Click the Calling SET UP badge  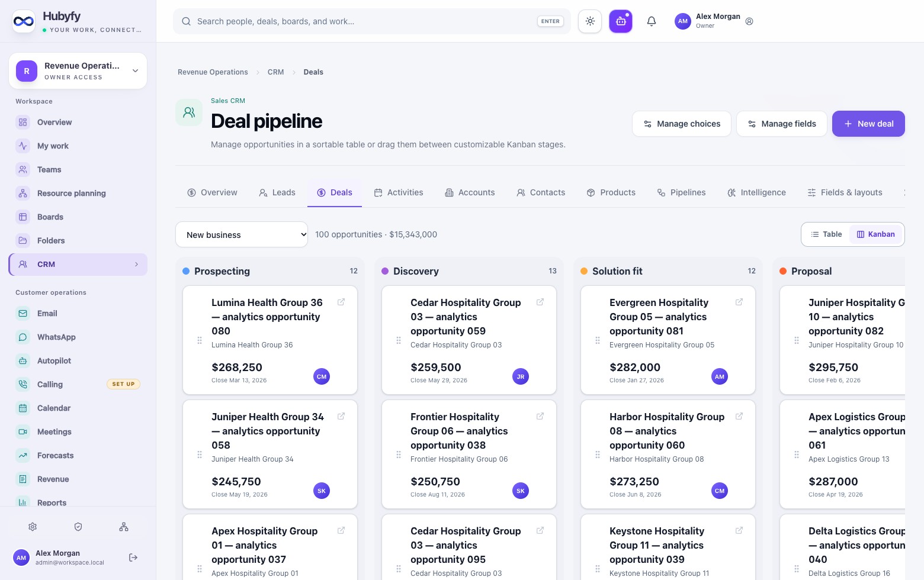[x=123, y=384]
